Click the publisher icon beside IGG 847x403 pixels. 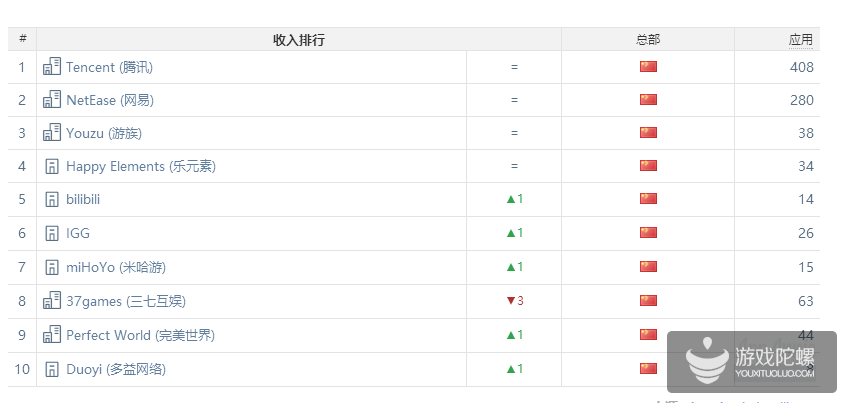(x=52, y=233)
